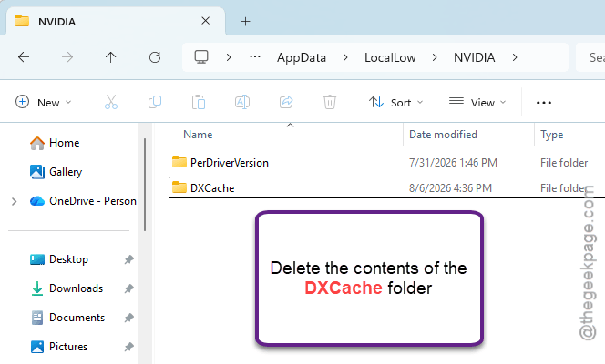Viewport: 605px width, 364px height.
Task: Expand the chevron after NVIDIA in address bar
Action: [x=515, y=57]
